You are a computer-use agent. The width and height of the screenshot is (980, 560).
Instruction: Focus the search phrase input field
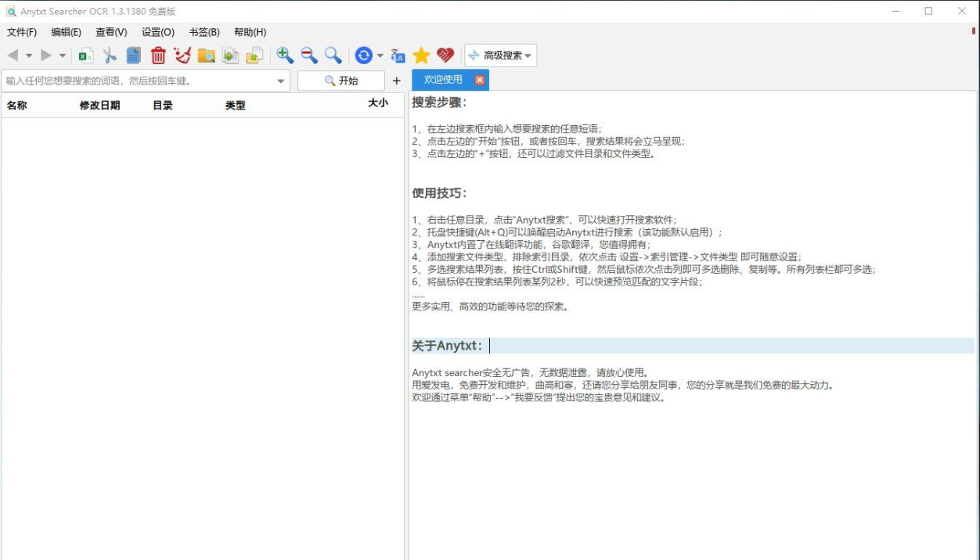coord(138,81)
